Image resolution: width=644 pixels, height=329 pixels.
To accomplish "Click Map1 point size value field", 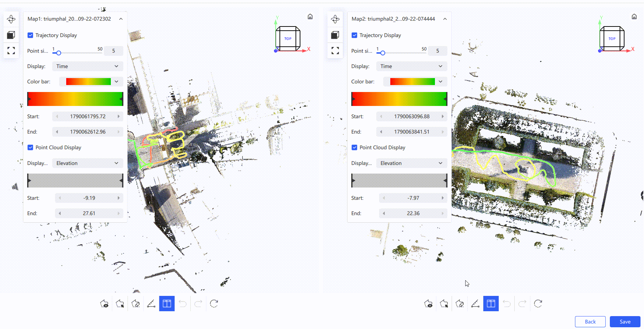I will tap(114, 51).
